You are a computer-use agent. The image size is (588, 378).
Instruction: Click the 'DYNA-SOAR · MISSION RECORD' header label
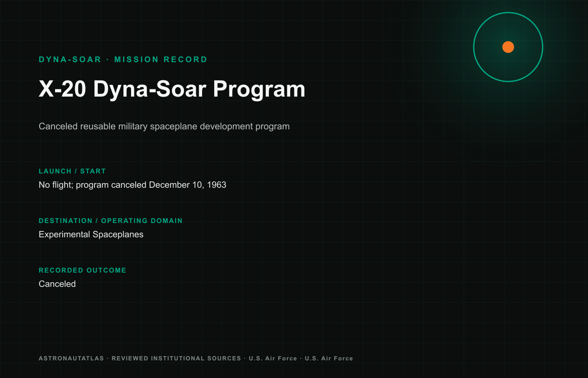pos(123,60)
